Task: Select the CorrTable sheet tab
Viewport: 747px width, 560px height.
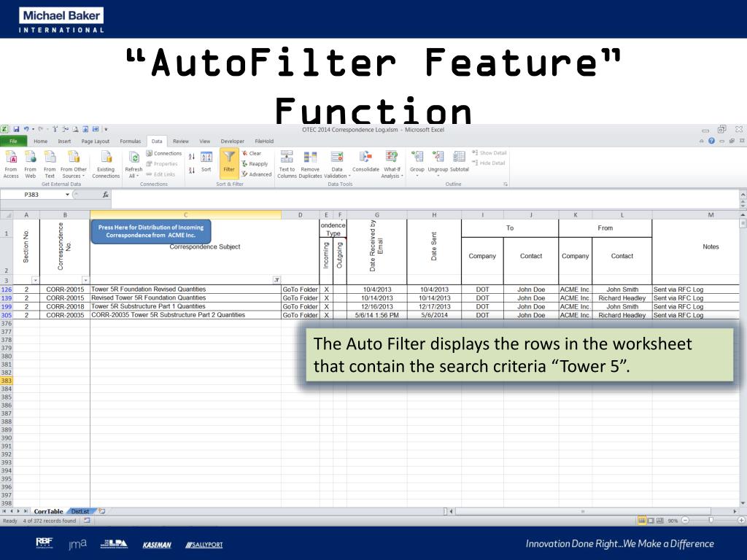Action: tap(48, 511)
